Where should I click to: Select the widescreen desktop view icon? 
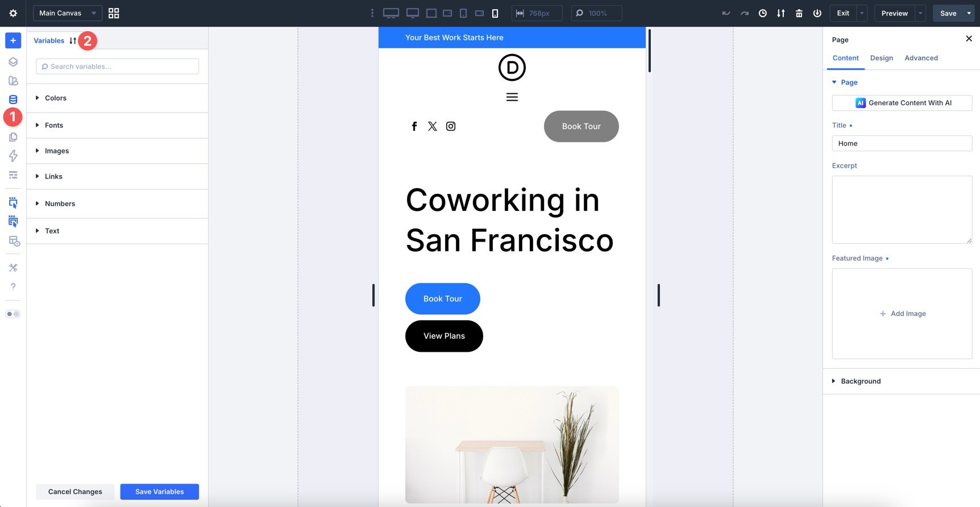click(x=391, y=13)
